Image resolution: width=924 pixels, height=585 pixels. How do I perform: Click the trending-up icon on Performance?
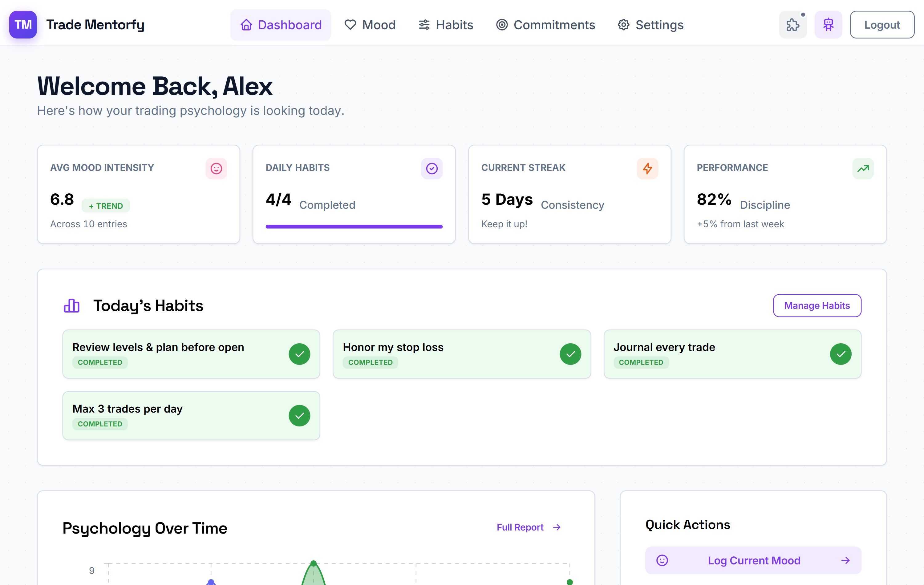tap(863, 168)
